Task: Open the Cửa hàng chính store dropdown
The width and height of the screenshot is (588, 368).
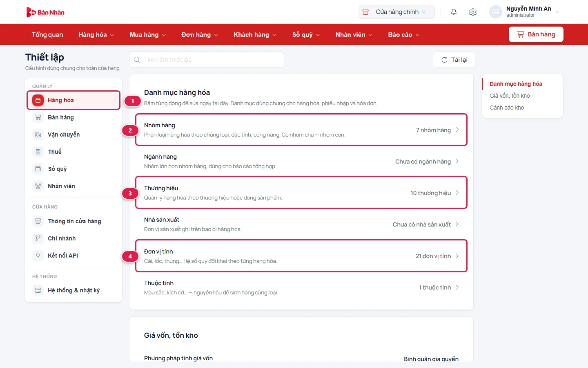Action: pyautogui.click(x=396, y=12)
